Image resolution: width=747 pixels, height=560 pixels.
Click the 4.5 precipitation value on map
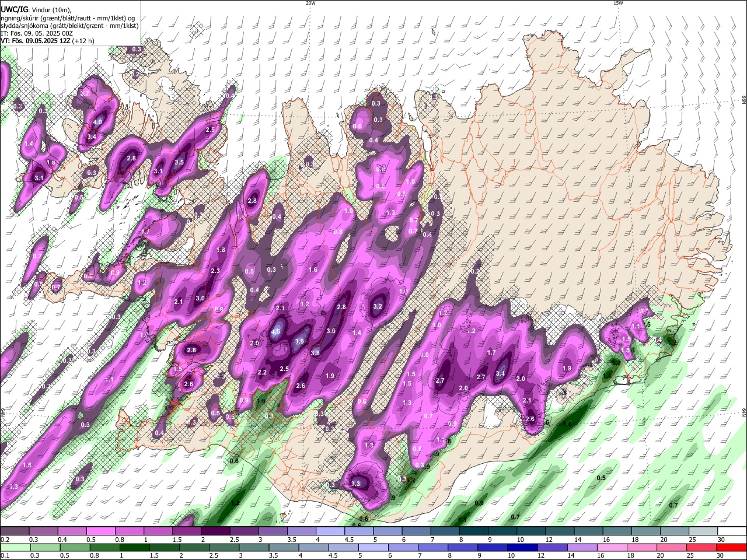277,331
